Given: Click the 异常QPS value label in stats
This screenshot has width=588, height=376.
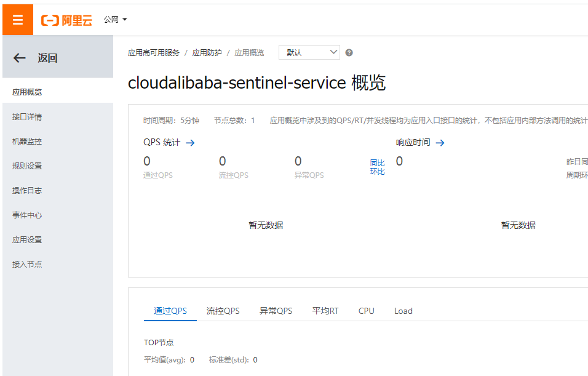Looking at the screenshot, I should click(309, 175).
